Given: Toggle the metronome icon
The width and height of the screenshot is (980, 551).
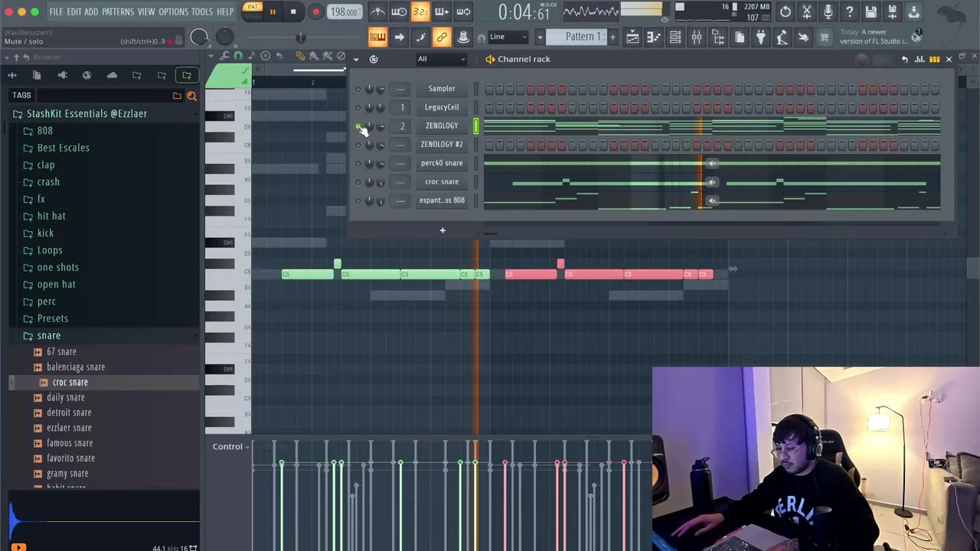Looking at the screenshot, I should pos(377,11).
